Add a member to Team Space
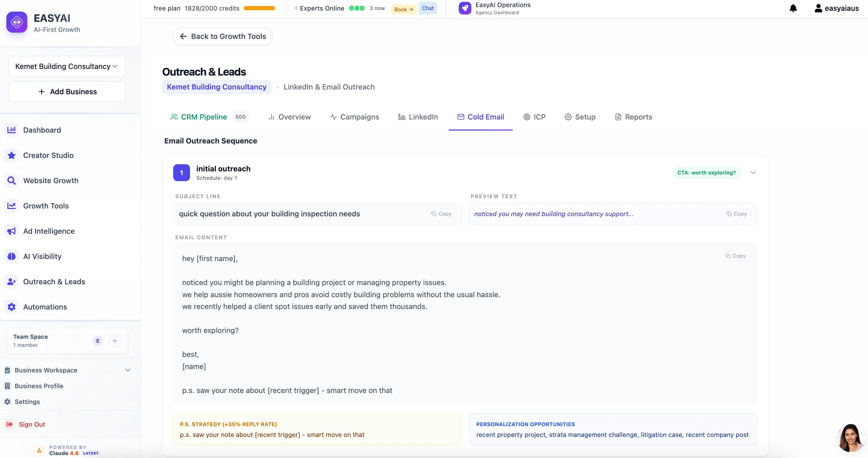 tap(115, 341)
